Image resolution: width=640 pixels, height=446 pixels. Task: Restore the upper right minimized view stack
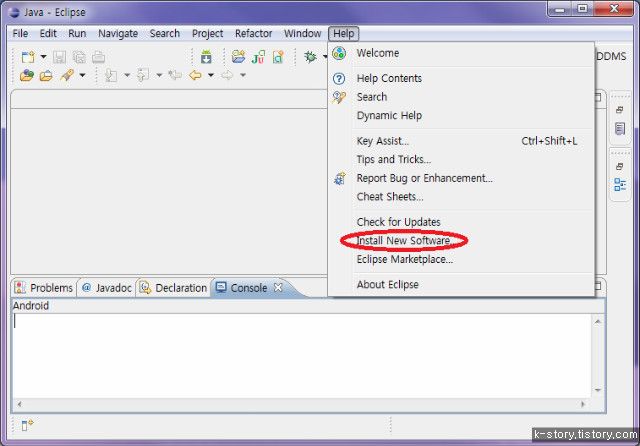(x=620, y=110)
